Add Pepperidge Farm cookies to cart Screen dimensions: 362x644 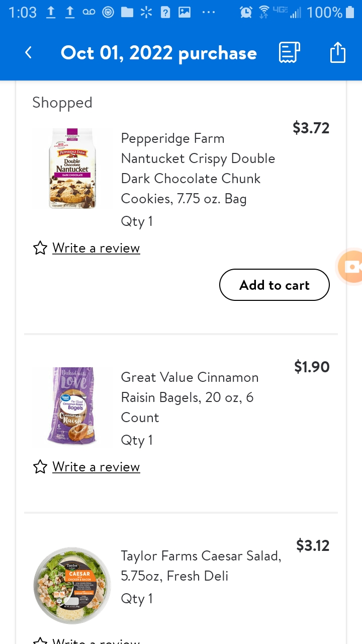(x=274, y=285)
